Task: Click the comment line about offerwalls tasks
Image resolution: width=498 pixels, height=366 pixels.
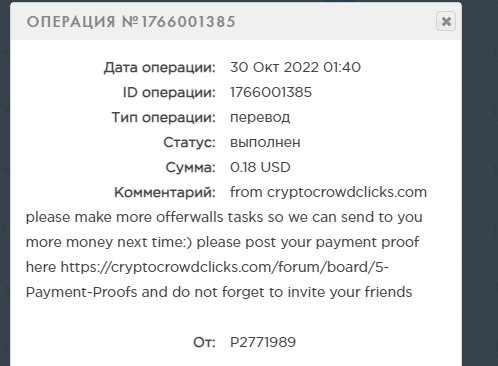Action: [x=224, y=217]
